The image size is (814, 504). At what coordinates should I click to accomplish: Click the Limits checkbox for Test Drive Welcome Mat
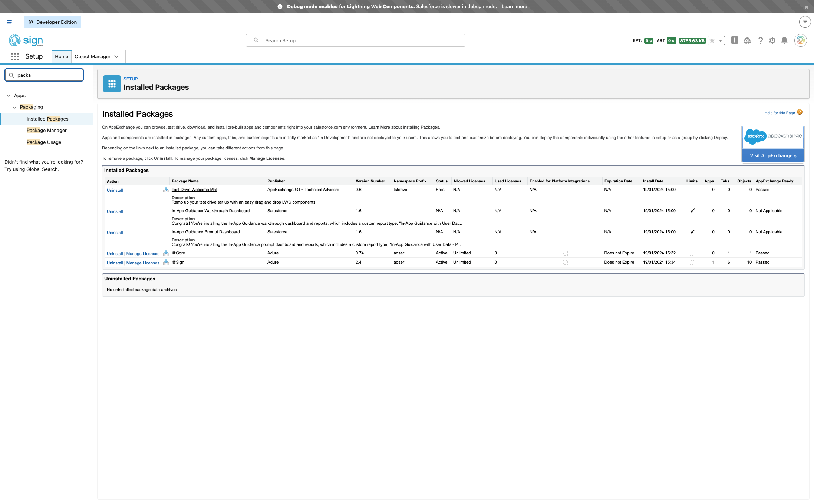click(x=692, y=190)
